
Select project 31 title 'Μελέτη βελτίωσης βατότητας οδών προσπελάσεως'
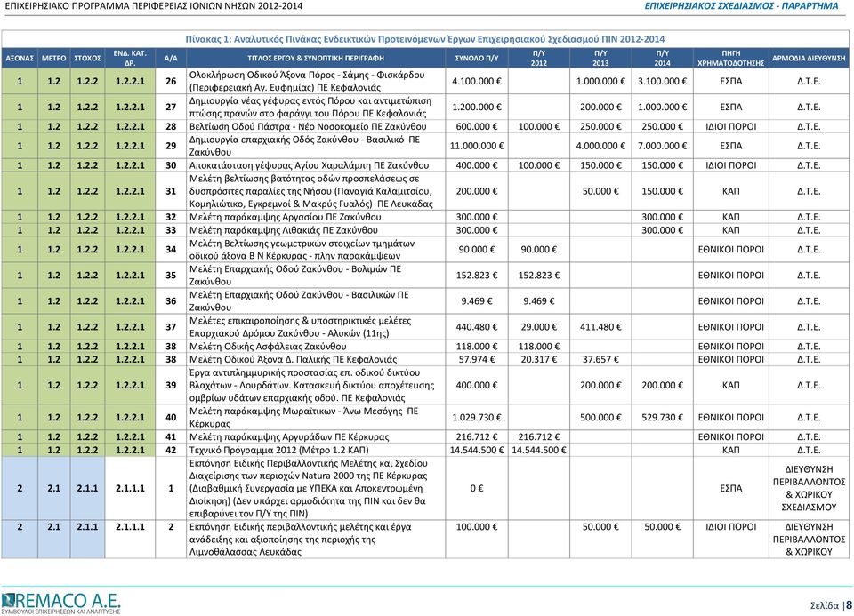coord(311,191)
